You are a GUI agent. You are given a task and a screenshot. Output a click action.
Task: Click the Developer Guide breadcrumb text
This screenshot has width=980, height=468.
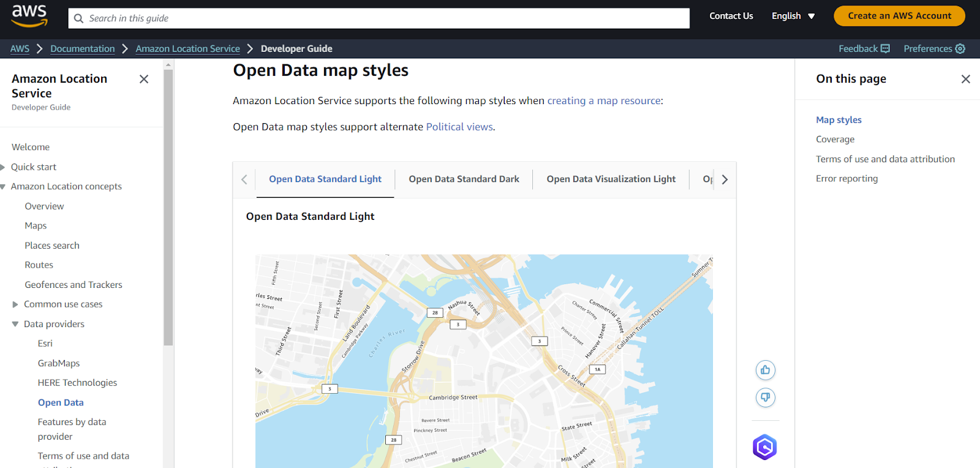[x=296, y=48]
